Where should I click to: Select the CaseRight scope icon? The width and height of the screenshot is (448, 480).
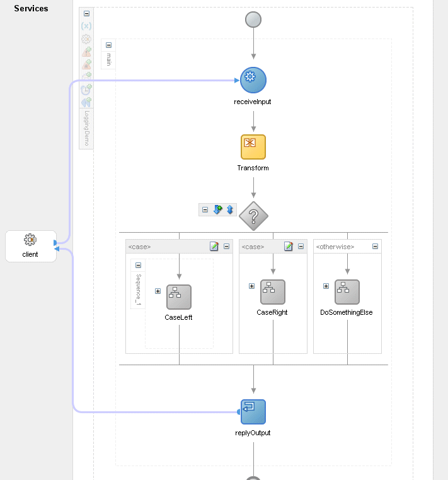(273, 292)
